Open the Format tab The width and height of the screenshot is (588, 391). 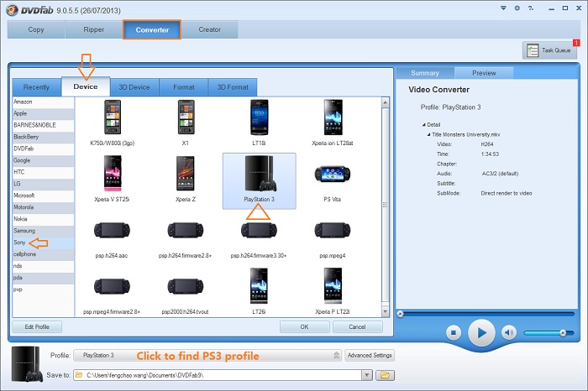[184, 87]
